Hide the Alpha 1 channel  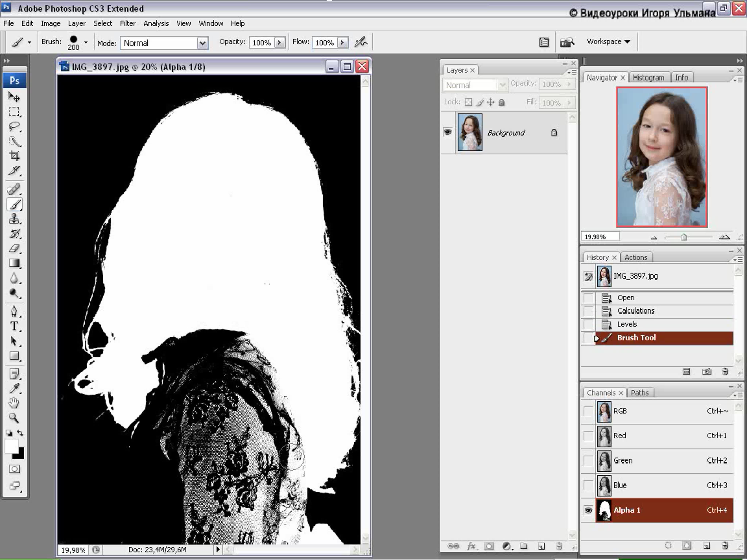588,510
